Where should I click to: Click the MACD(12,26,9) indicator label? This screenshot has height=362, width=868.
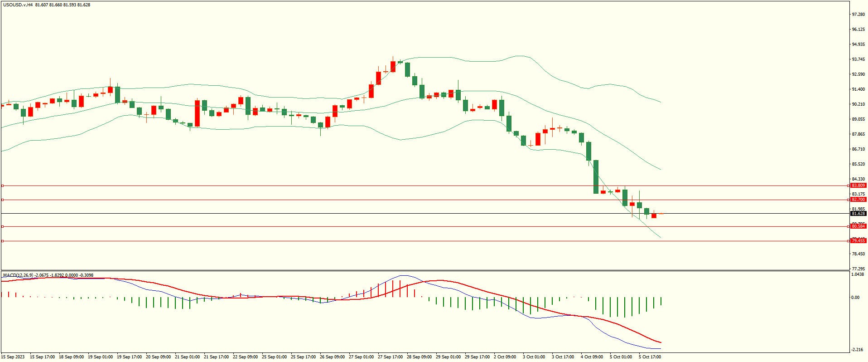[18, 275]
